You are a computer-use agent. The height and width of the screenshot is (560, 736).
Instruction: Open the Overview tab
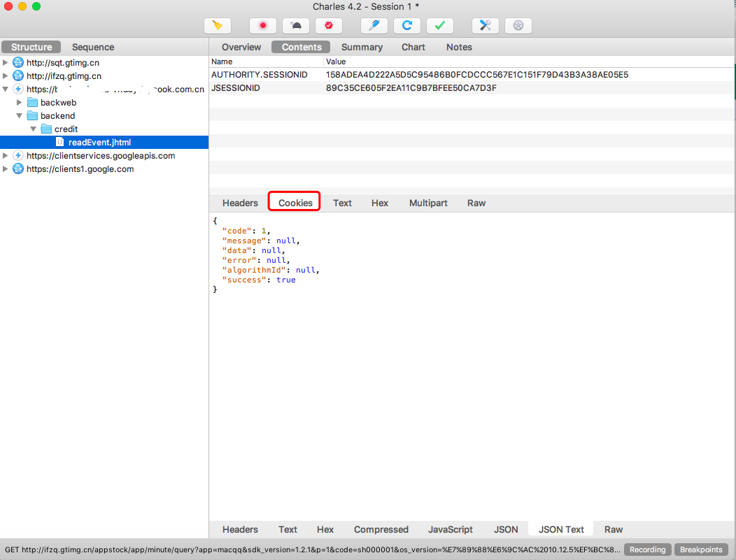click(241, 47)
